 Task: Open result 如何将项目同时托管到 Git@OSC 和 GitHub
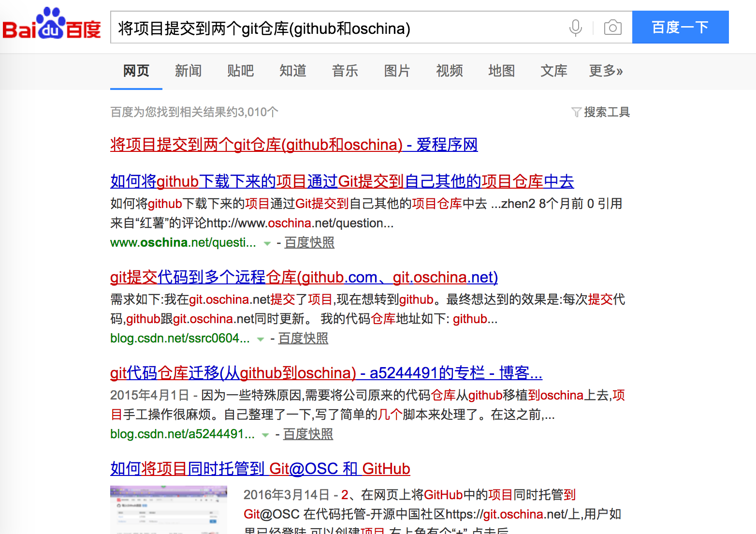[x=260, y=469]
